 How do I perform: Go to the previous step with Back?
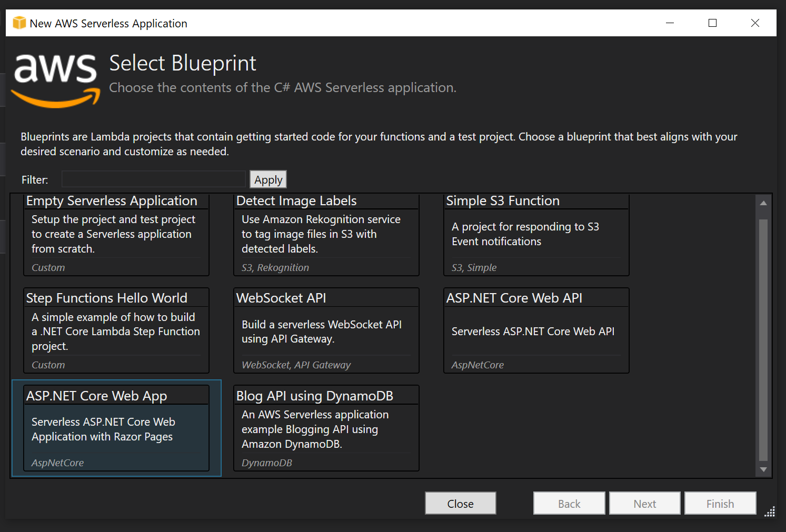tap(569, 504)
